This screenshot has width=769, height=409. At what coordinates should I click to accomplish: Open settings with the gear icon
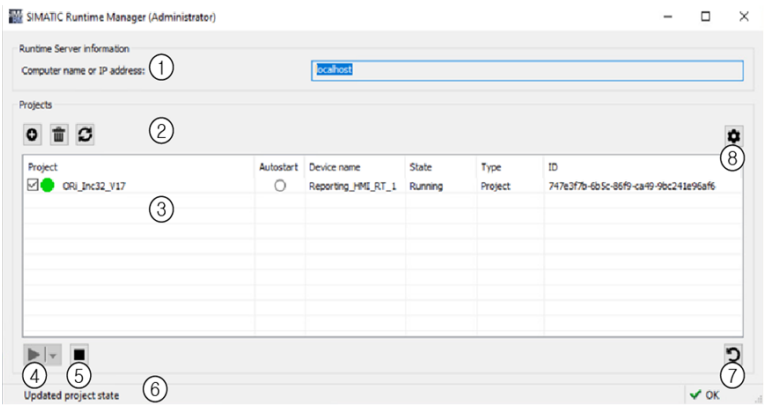[734, 136]
